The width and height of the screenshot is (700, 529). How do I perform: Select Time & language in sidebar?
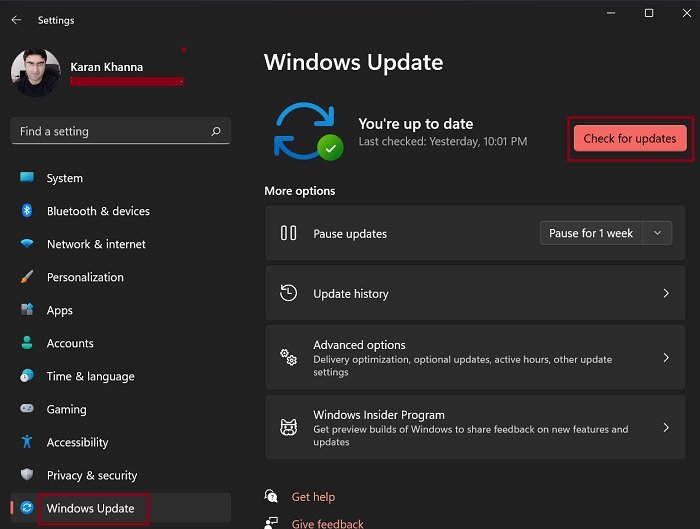[90, 376]
